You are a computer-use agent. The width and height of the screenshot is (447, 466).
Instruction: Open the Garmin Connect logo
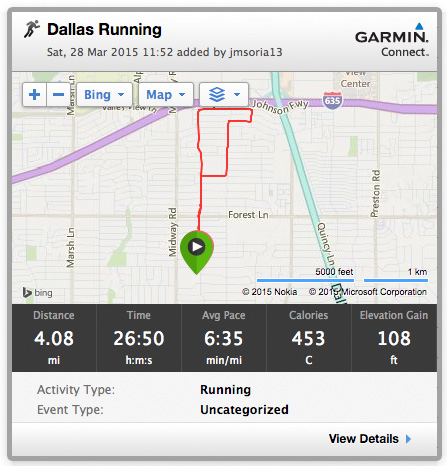(x=392, y=40)
